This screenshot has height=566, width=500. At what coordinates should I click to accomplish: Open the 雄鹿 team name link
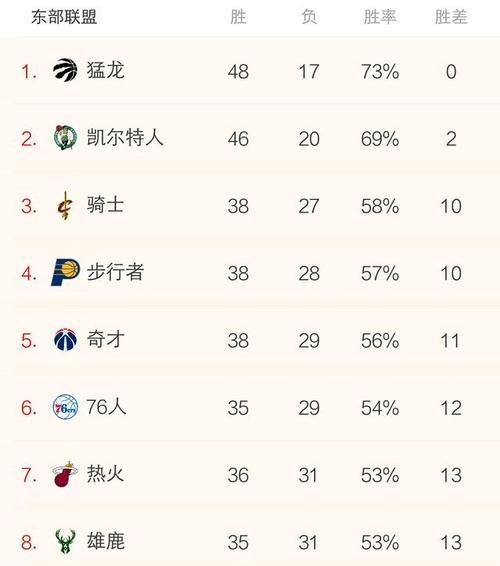click(105, 541)
